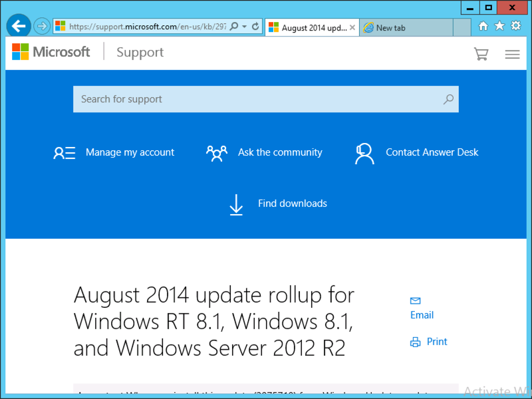Click the Find downloads arrow icon

[x=236, y=205]
